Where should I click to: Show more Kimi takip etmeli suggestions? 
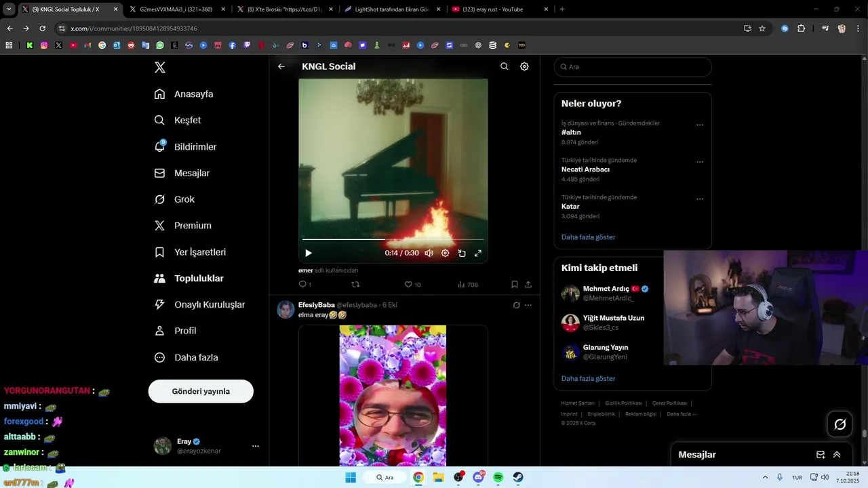pos(589,378)
